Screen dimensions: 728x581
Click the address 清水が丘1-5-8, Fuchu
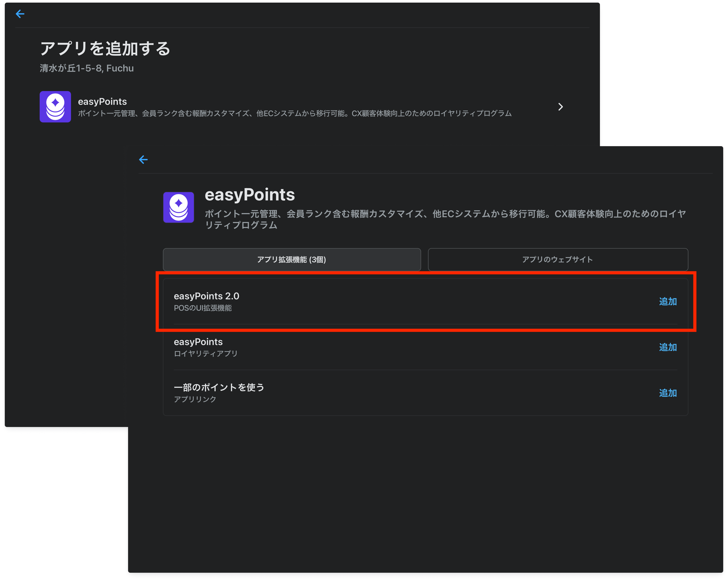[x=87, y=68]
